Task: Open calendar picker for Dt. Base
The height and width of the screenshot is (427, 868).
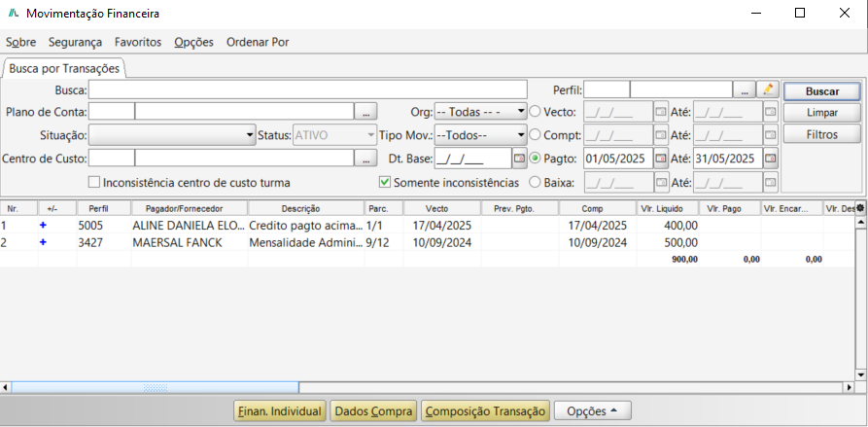Action: [519, 159]
